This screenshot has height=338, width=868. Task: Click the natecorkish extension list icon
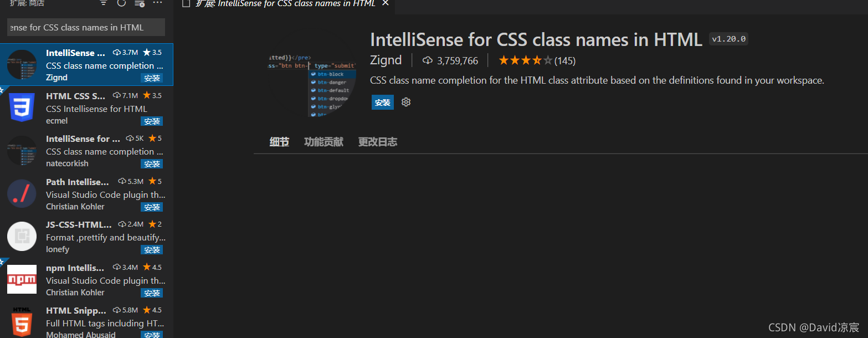(22, 151)
